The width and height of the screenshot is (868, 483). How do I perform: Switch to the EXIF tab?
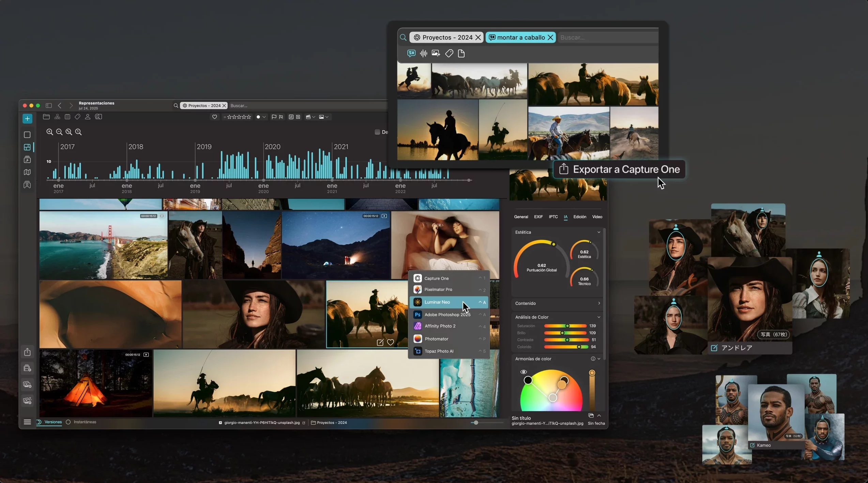tap(538, 217)
